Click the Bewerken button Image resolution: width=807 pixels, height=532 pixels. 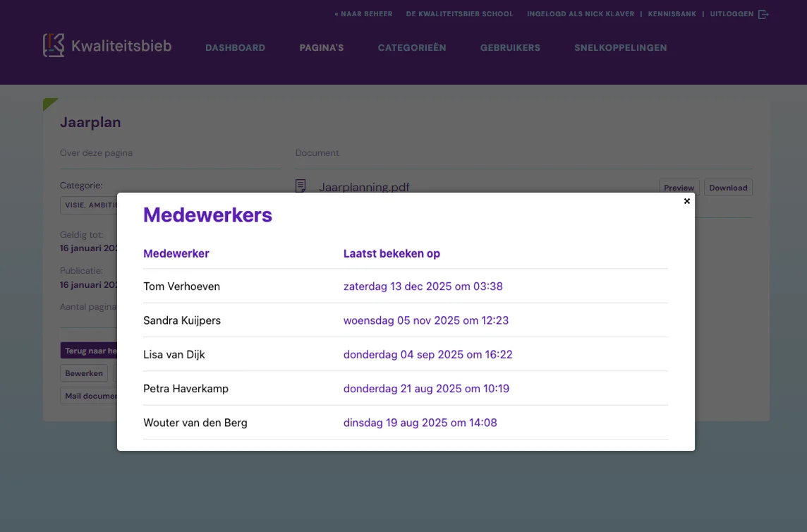pyautogui.click(x=84, y=373)
